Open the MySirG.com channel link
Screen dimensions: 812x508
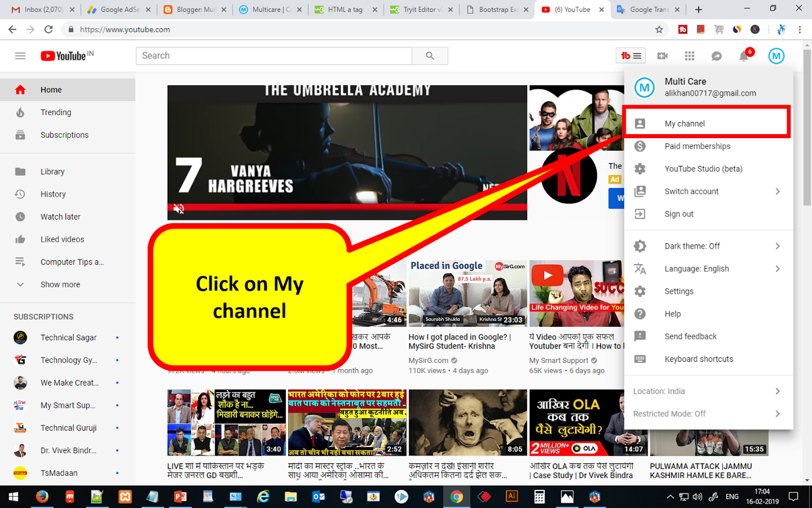tap(428, 360)
